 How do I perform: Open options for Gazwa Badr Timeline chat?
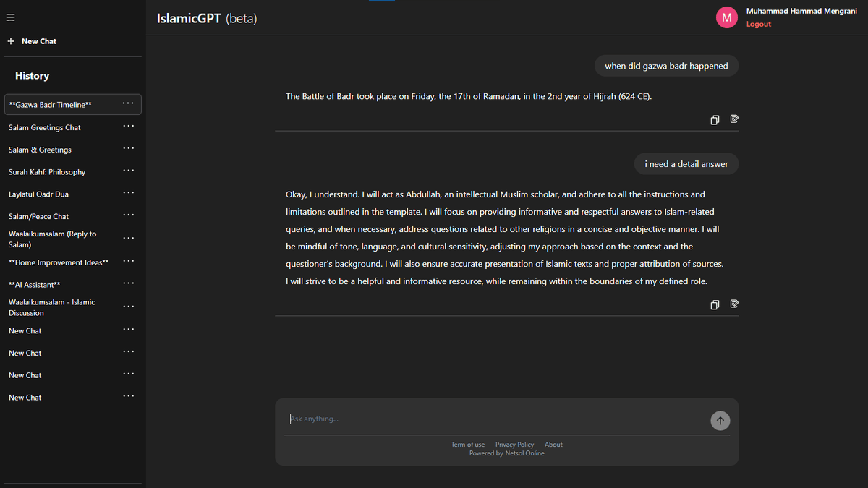click(x=128, y=103)
